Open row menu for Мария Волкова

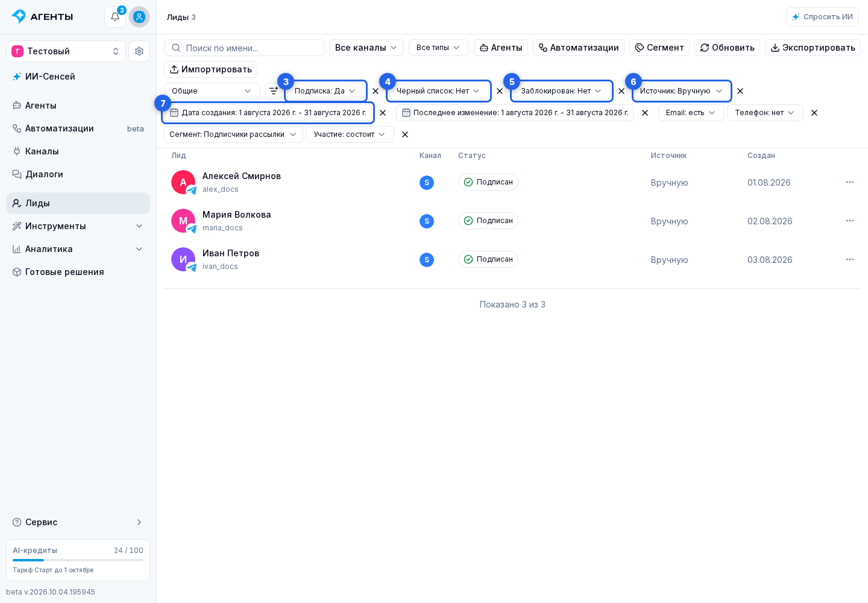tap(850, 221)
